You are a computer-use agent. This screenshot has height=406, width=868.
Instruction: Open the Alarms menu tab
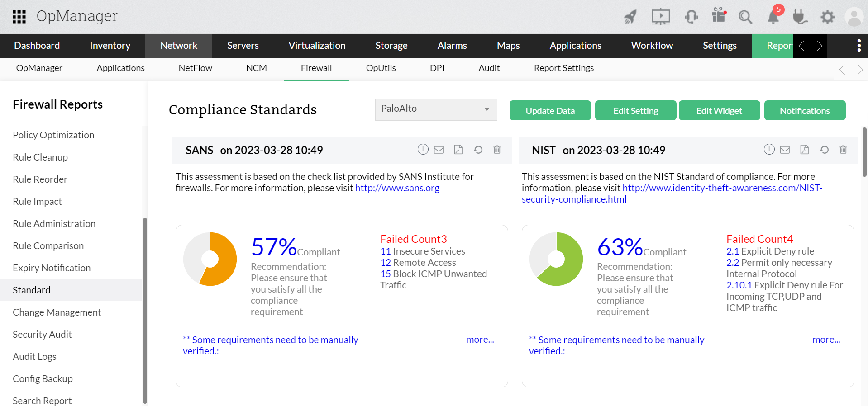(452, 46)
